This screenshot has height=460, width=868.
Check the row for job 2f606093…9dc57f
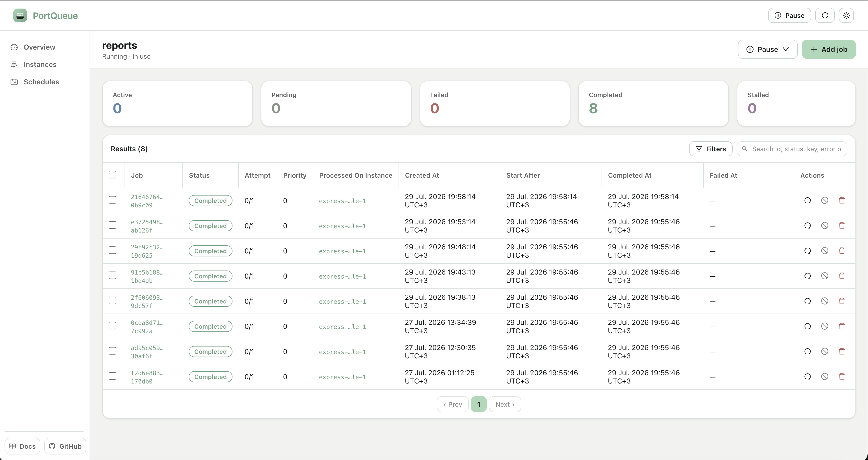click(x=112, y=301)
